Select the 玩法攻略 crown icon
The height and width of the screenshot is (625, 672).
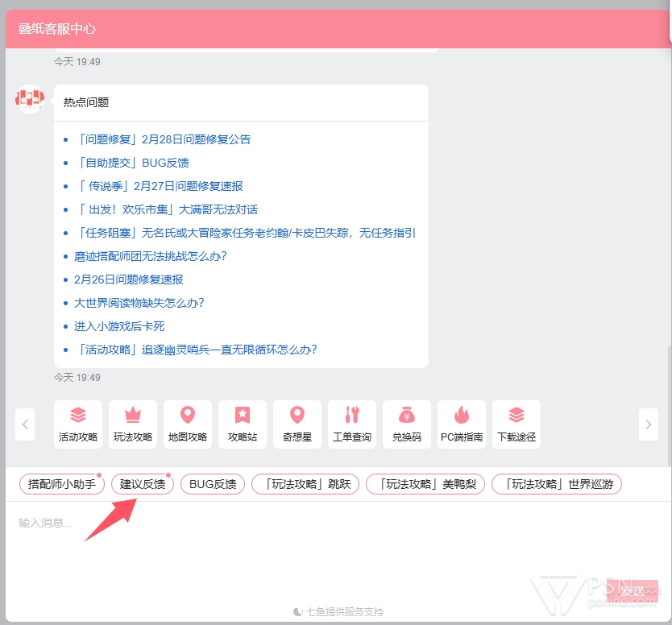click(133, 416)
